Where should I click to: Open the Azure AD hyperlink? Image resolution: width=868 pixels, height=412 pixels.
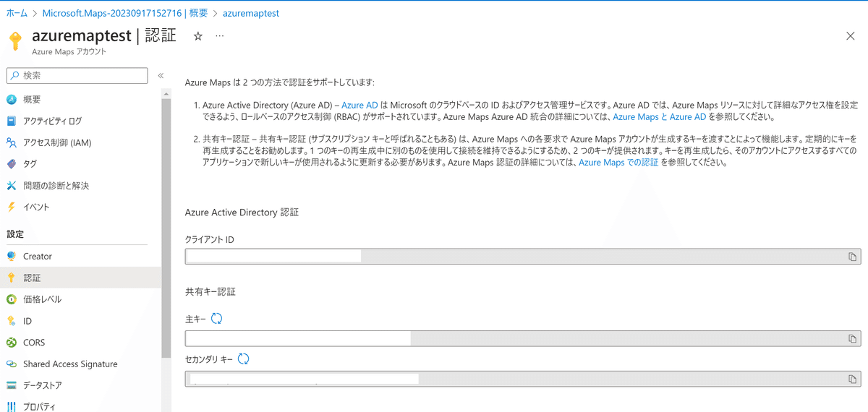click(359, 106)
